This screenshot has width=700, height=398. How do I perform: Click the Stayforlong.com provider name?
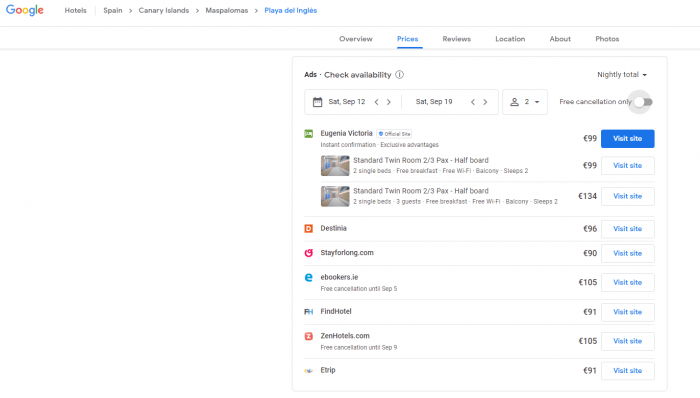(x=347, y=253)
